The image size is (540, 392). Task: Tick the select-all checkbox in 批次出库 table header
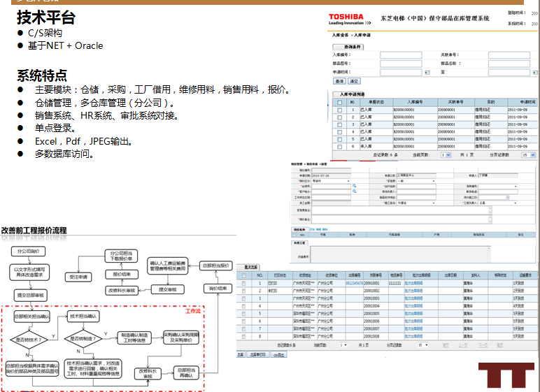244,275
